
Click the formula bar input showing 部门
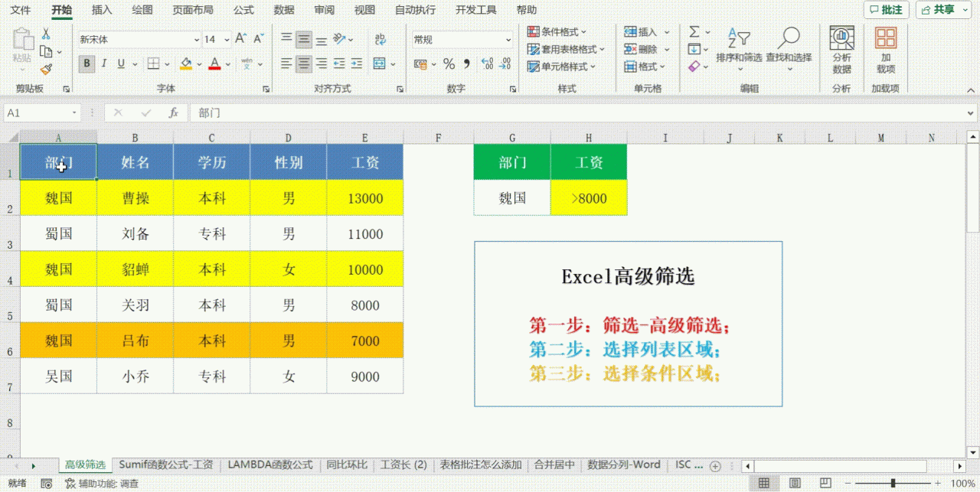[582, 113]
